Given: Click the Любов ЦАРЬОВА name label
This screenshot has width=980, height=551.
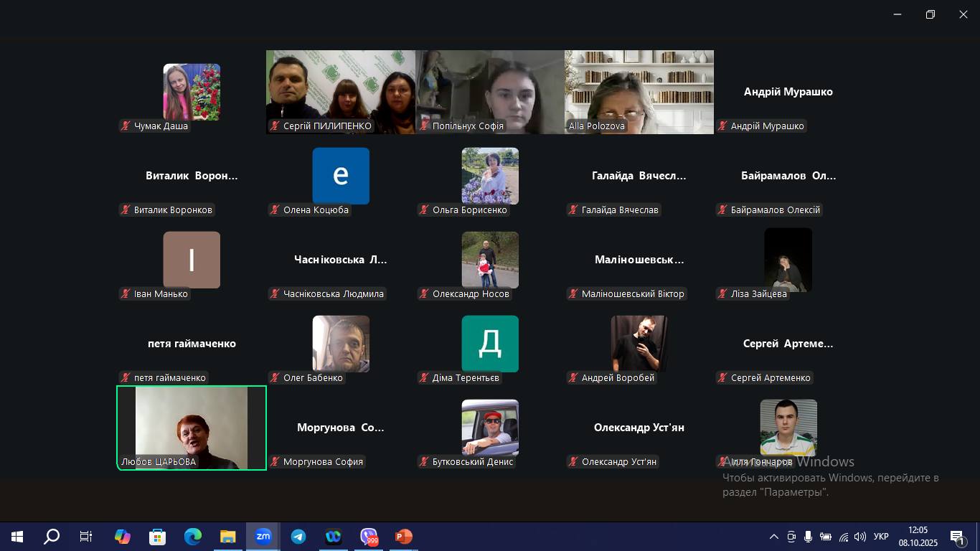Looking at the screenshot, I should tap(159, 462).
